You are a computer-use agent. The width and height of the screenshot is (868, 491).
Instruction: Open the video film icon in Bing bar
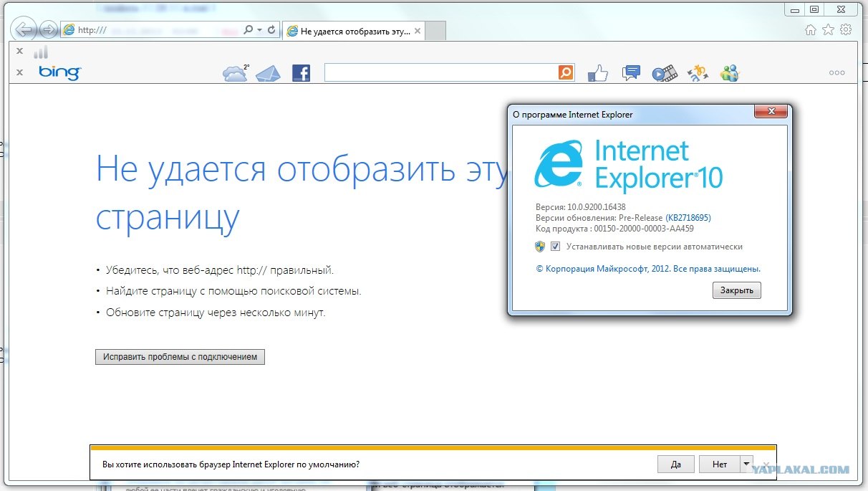pos(664,73)
